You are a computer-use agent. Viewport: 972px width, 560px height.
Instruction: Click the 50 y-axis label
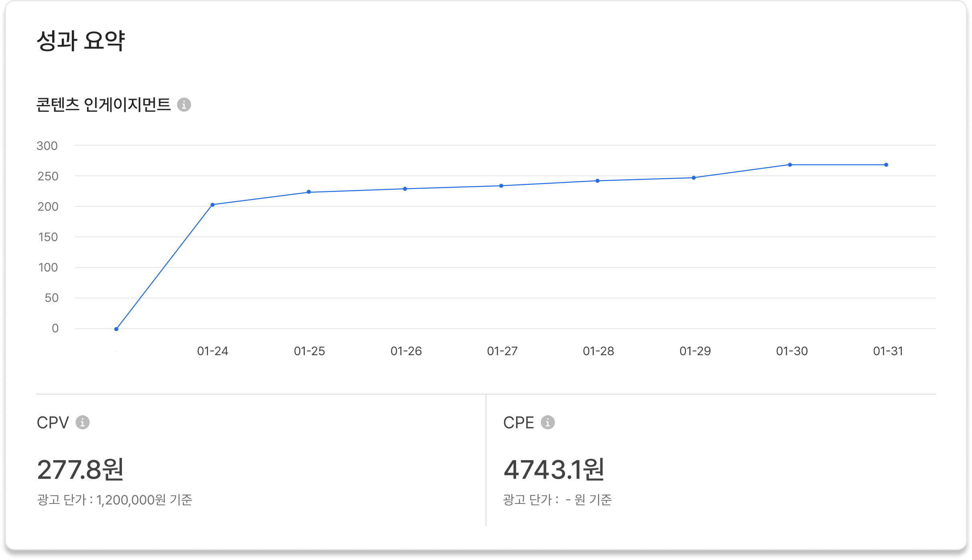pos(52,298)
